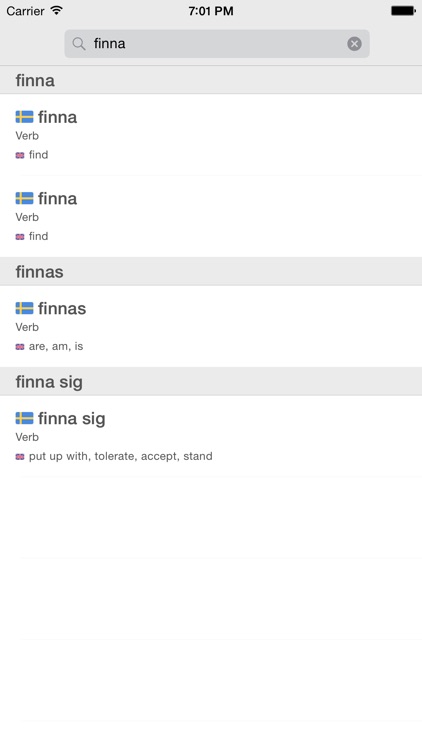Viewport: 422px width, 750px height.
Task: Open the first finna verb entry
Action: [x=211, y=135]
